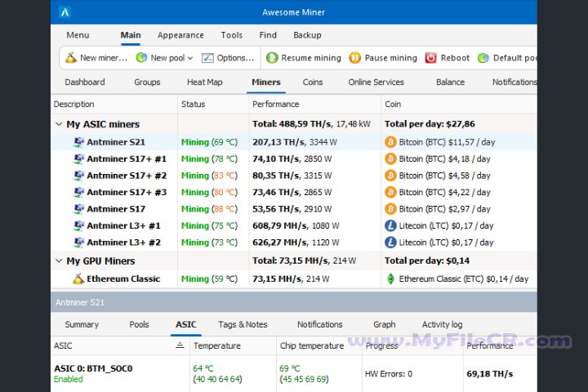Click the New pool globe icon

pos(141,57)
